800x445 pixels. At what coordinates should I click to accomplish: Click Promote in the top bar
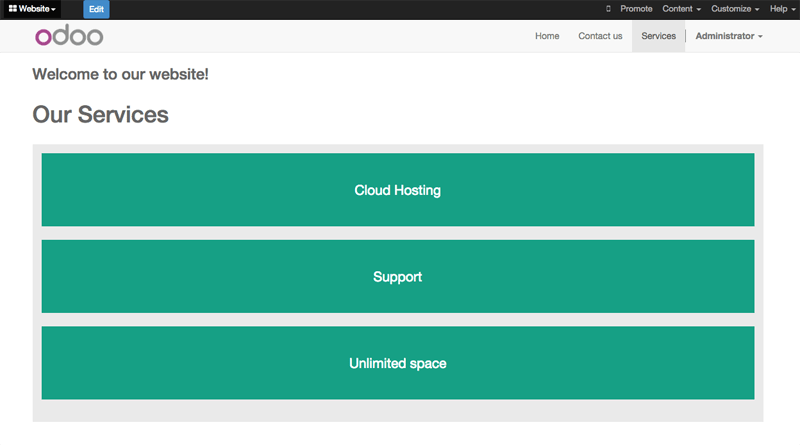636,9
